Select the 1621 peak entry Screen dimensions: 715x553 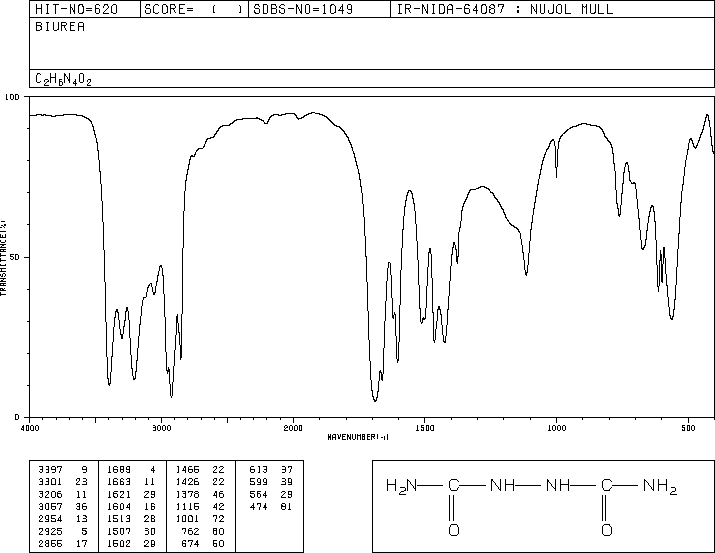click(131, 494)
